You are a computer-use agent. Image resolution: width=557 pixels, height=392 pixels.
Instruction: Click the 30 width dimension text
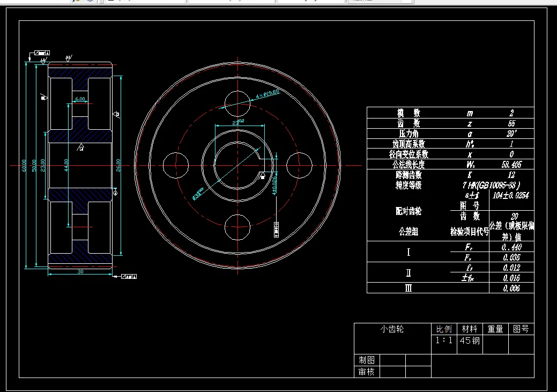click(x=80, y=271)
